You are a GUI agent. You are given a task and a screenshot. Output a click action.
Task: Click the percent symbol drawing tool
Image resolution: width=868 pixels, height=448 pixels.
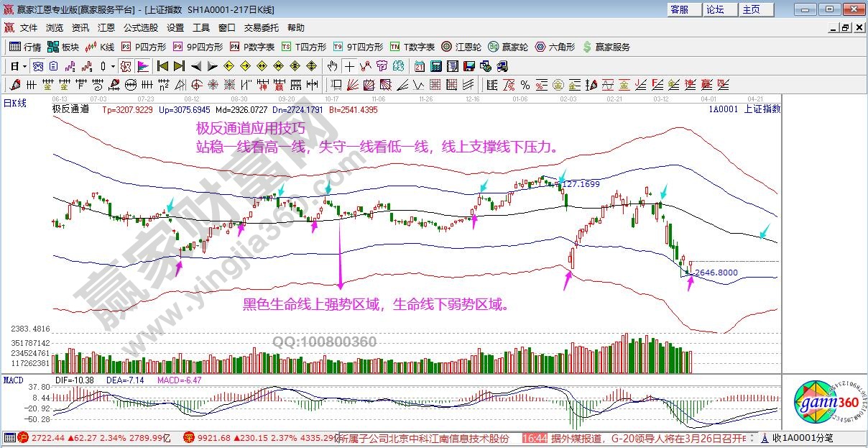525,85
